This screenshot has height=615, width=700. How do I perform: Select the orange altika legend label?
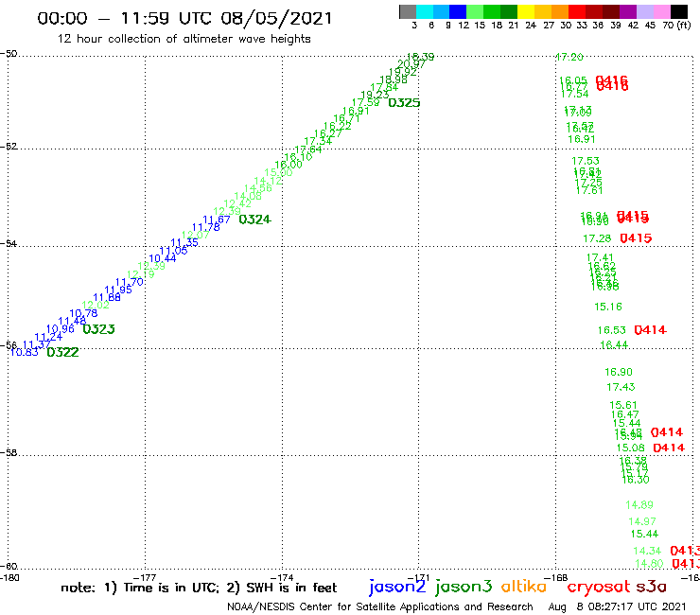click(524, 586)
